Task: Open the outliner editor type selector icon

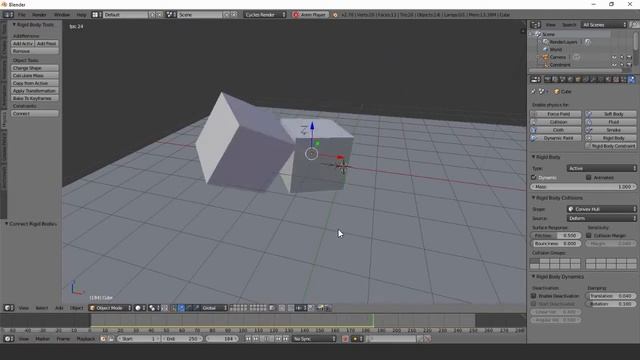Action: point(536,25)
